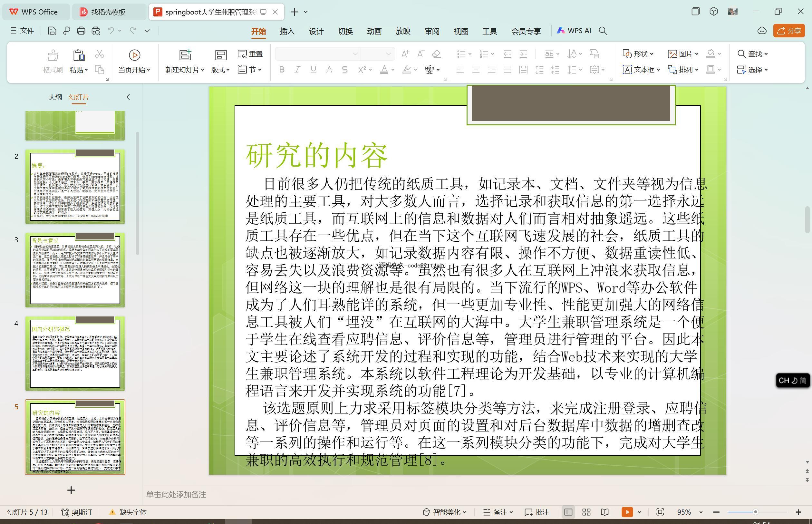
Task: Click the search magnifier beside WPS AI
Action: (x=603, y=31)
